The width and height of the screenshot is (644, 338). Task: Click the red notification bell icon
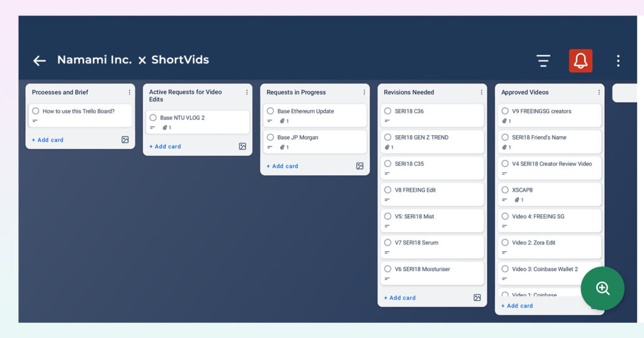580,61
